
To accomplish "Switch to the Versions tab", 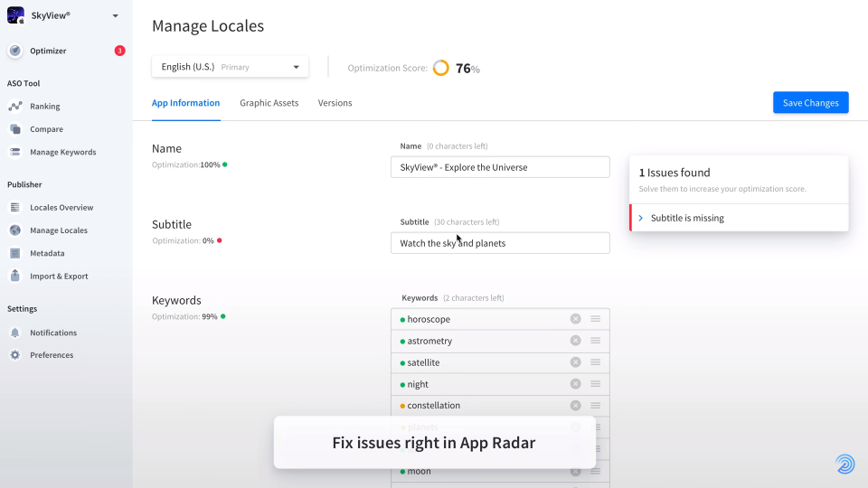I will [x=335, y=103].
